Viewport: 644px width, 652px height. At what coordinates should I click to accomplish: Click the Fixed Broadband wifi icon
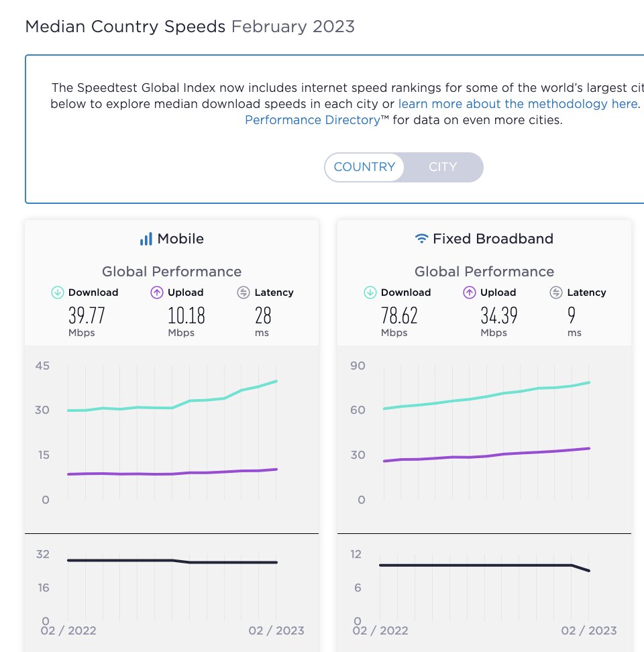coord(421,239)
